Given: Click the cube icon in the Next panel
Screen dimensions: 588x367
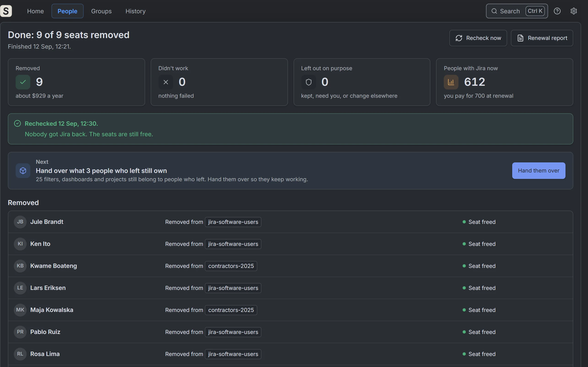Looking at the screenshot, I should 23,171.
